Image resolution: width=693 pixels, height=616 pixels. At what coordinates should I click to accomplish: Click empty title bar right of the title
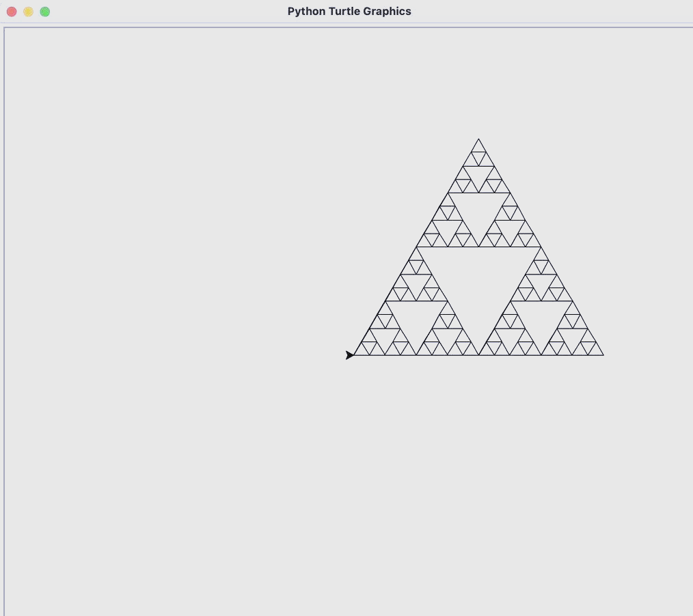547,12
